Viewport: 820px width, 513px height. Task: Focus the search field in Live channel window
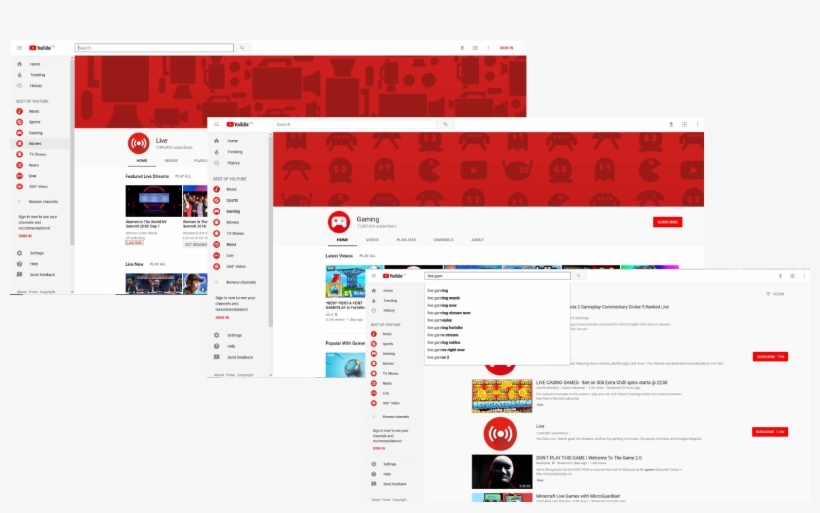[154, 48]
